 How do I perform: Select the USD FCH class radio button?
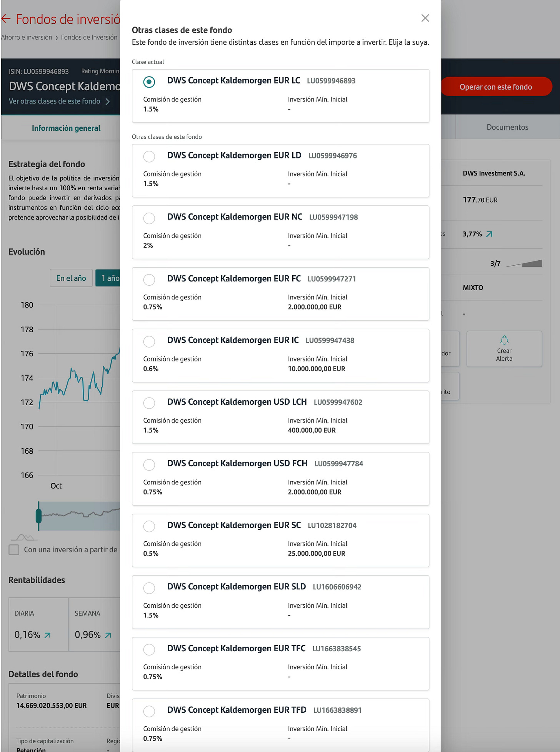[149, 464]
